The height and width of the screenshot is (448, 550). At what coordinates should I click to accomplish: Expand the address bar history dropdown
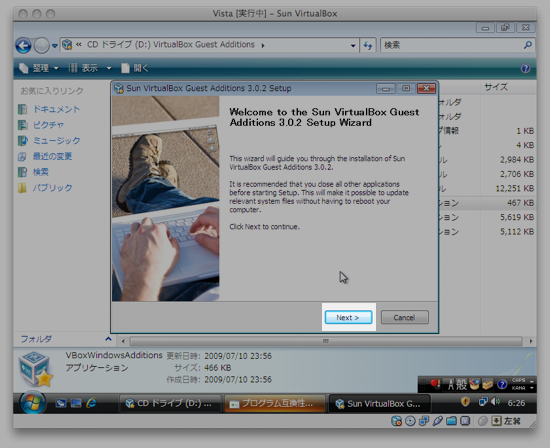coord(353,46)
